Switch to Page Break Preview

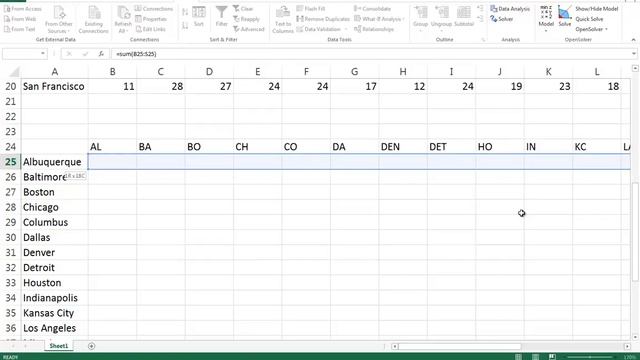coord(552,357)
